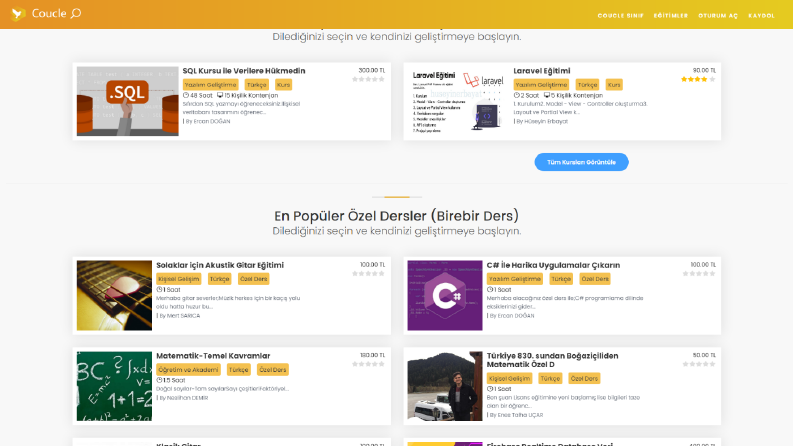The height and width of the screenshot is (446, 793).
Task: Click the clock icon on Boğaziçiliden lesson card
Action: (490, 389)
